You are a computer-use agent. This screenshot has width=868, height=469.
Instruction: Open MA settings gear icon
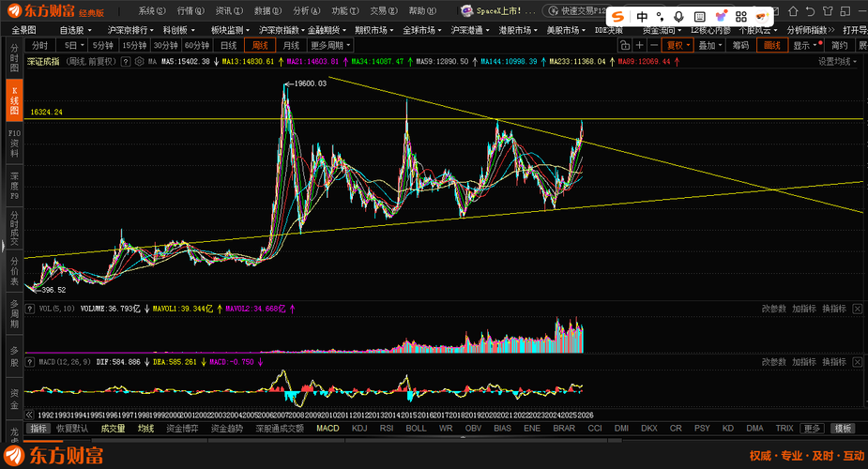(x=140, y=61)
